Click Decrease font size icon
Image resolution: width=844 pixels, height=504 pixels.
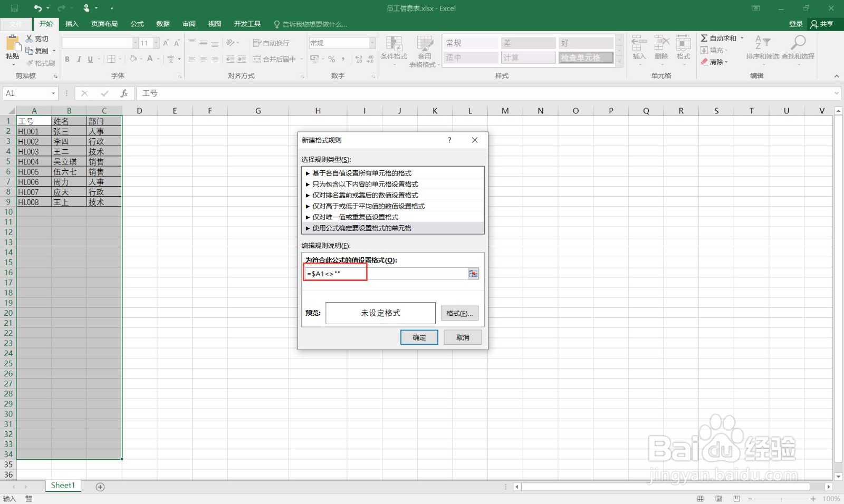[177, 43]
